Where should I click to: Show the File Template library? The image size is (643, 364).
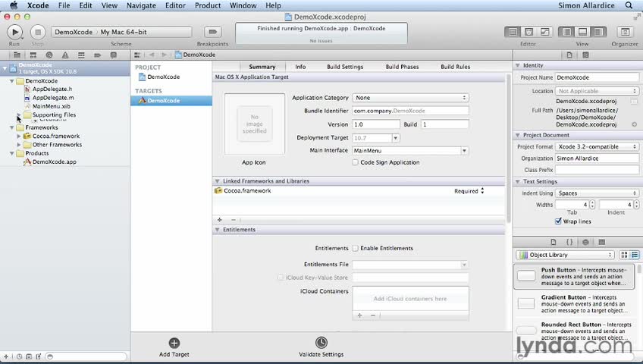554,242
